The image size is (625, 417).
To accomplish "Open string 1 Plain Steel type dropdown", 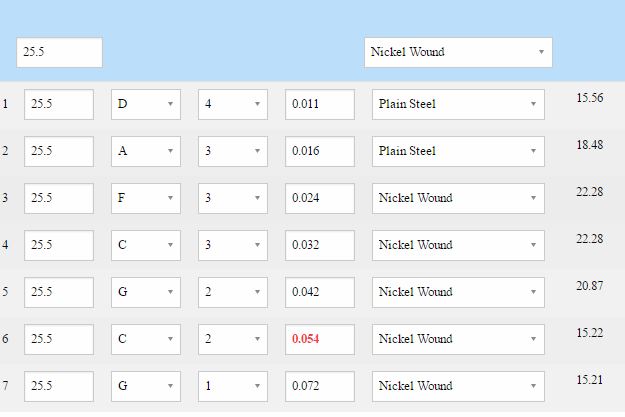I will (458, 104).
